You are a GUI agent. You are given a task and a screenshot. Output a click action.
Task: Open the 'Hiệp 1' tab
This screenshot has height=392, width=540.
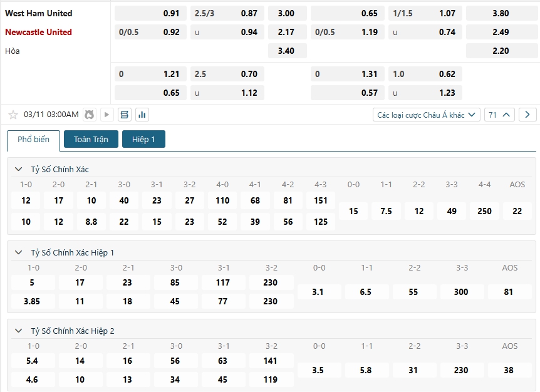click(x=143, y=140)
